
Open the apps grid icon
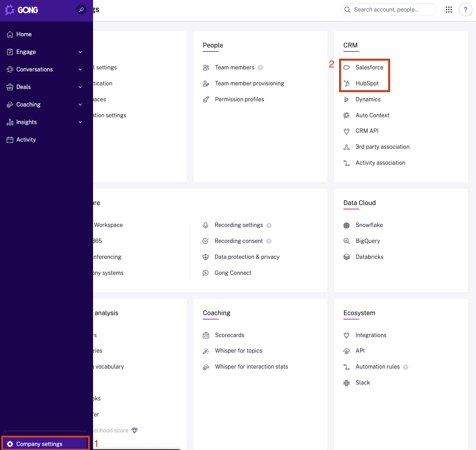449,10
